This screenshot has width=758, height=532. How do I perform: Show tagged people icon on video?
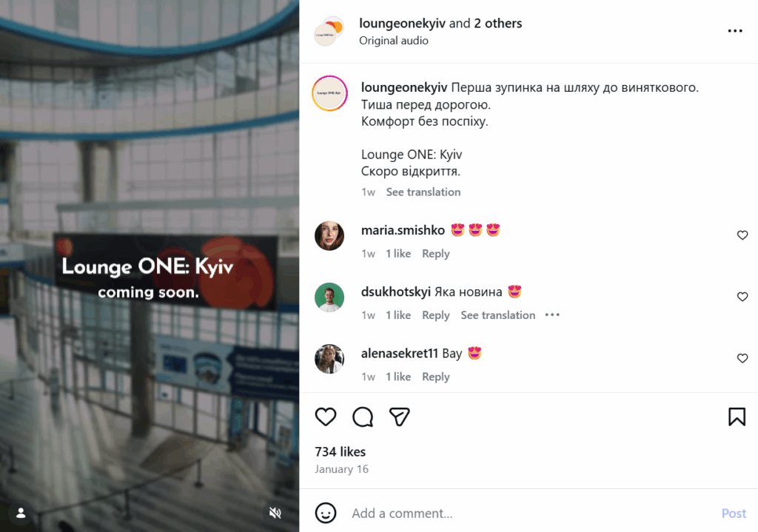[x=21, y=514]
